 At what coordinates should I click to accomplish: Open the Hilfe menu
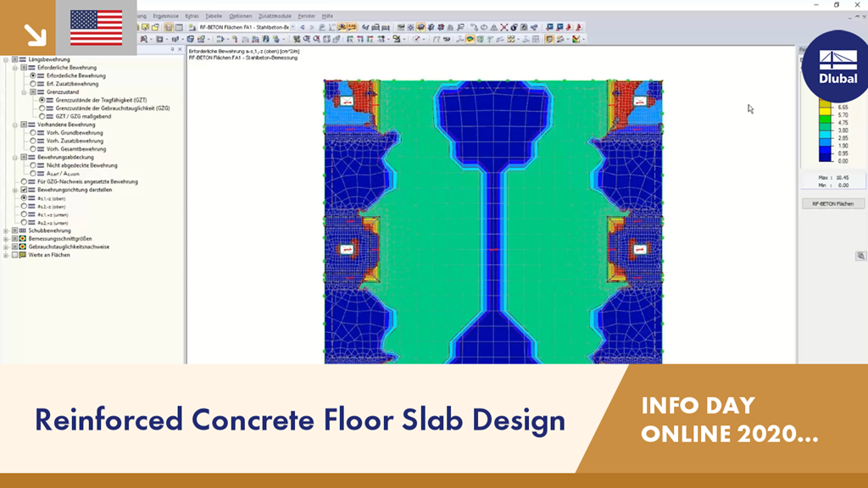point(328,16)
